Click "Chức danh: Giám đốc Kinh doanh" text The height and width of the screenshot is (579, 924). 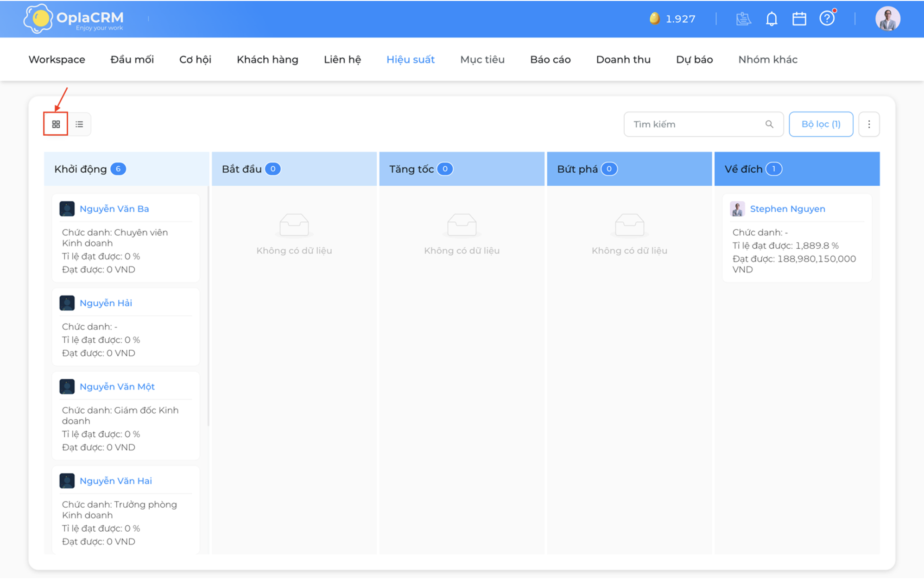click(120, 415)
